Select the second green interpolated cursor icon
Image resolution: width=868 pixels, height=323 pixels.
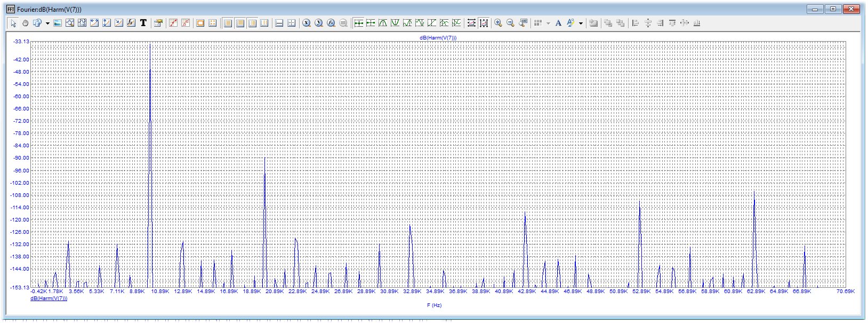coord(371,23)
